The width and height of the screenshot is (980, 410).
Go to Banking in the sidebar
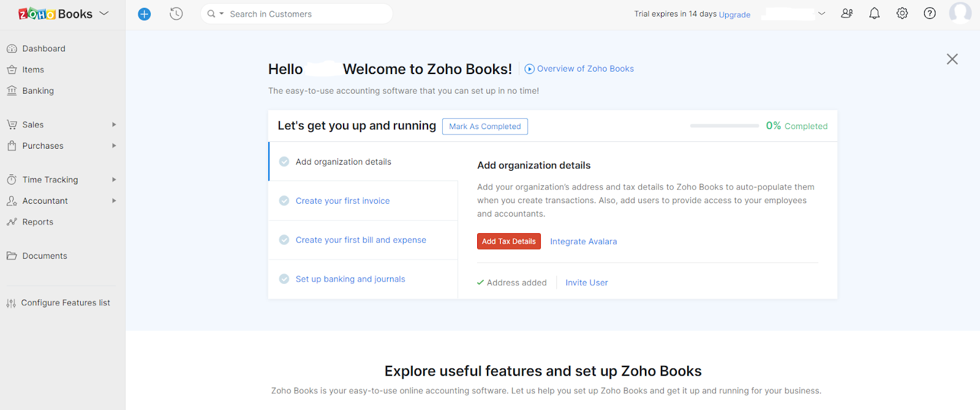[x=38, y=91]
